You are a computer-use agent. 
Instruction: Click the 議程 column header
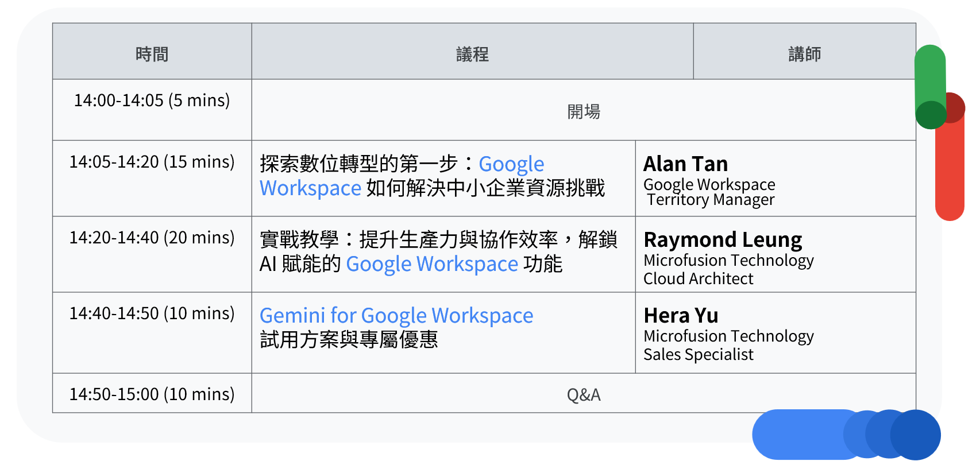coord(472,54)
